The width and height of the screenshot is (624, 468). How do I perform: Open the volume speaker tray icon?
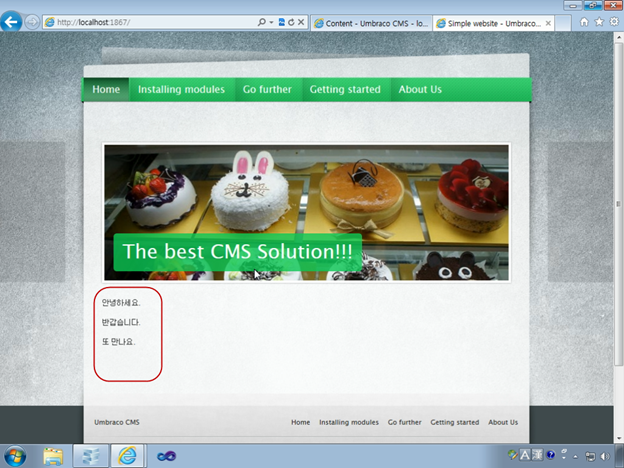pos(605,456)
